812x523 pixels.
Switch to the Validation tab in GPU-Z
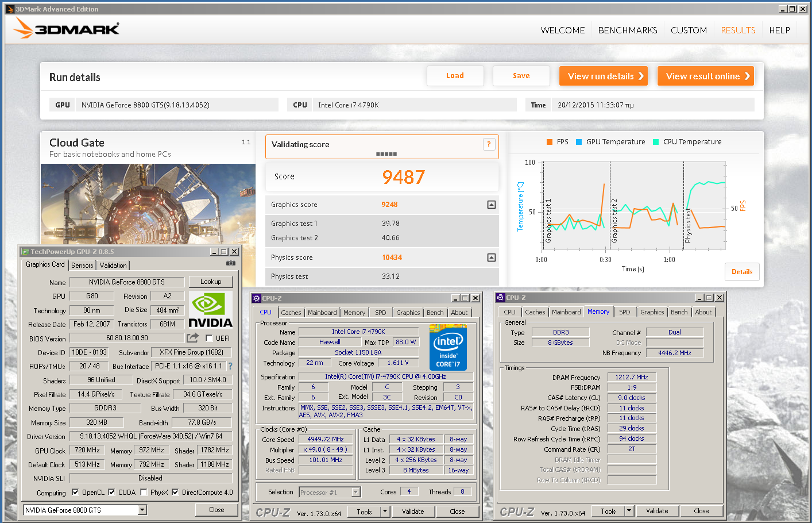(x=113, y=266)
